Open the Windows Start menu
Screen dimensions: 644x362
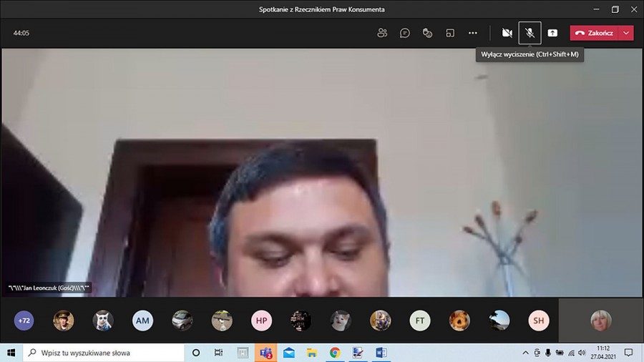point(11,353)
